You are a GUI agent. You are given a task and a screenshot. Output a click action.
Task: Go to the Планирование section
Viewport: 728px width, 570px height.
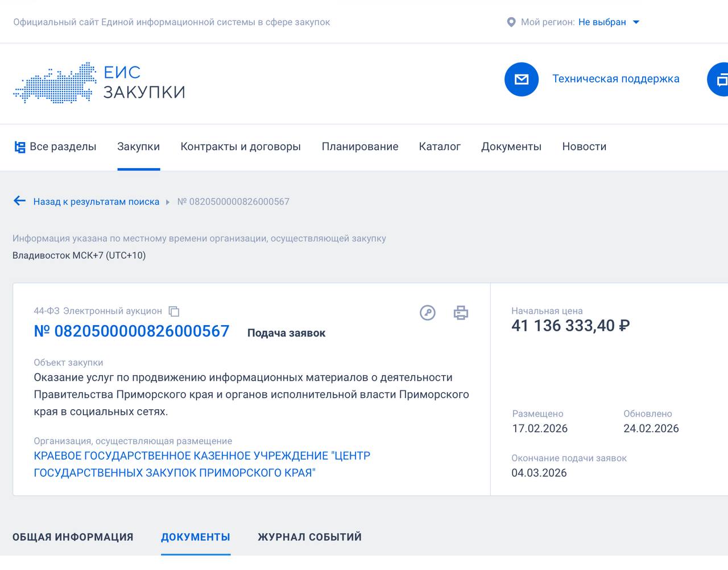point(359,147)
